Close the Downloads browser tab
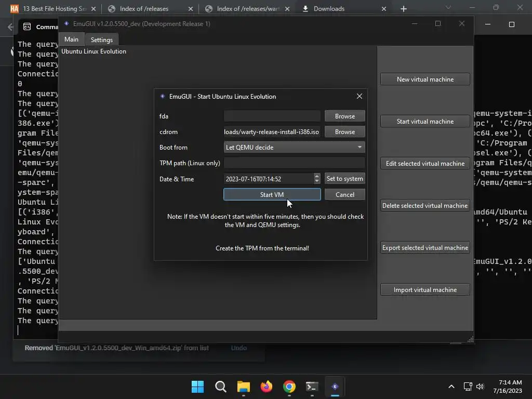Screen dimensions: 532x399 point(384,9)
